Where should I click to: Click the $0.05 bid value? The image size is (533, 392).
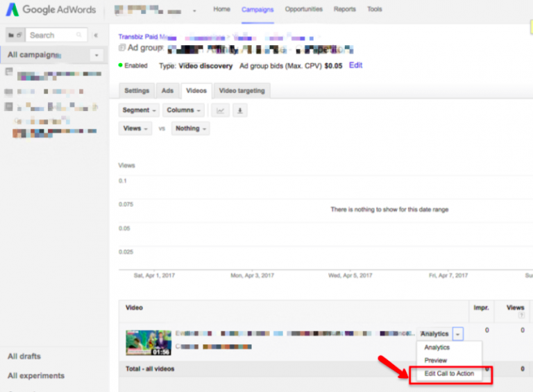click(333, 66)
